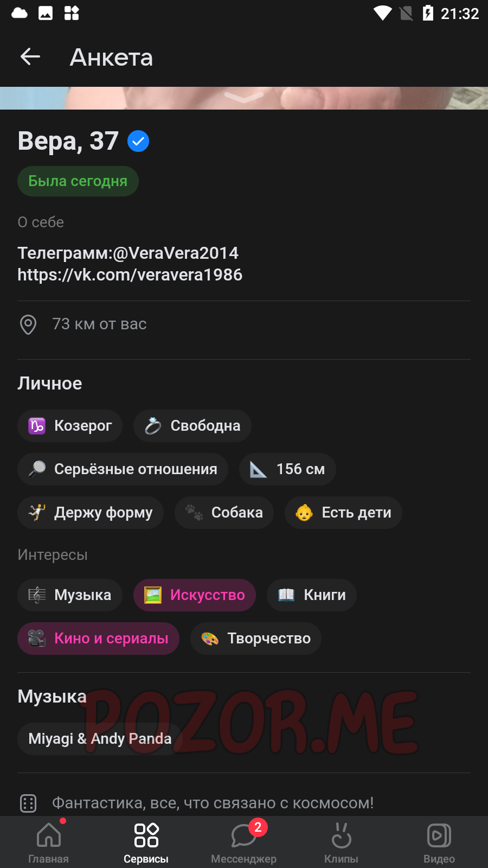The image size is (488, 868).
Task: Open the Главная home tab
Action: 49,841
